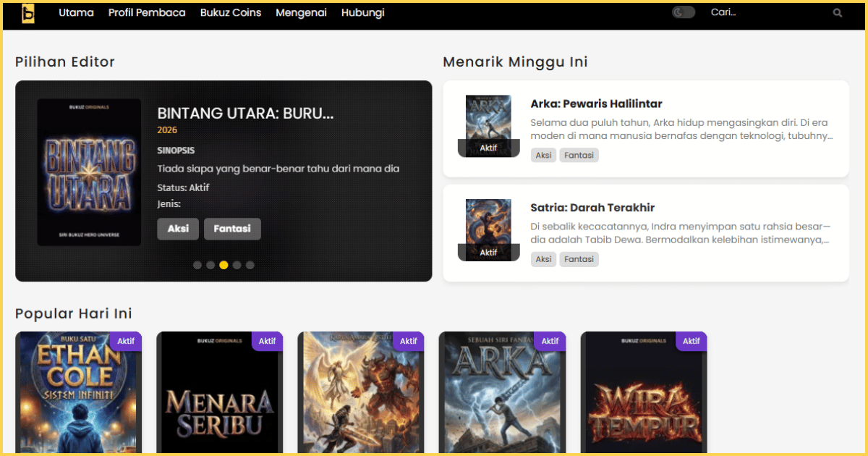Click the Aktif badge on Wira Tempur cover
Screen dimensions: 868x456
pyautogui.click(x=691, y=341)
